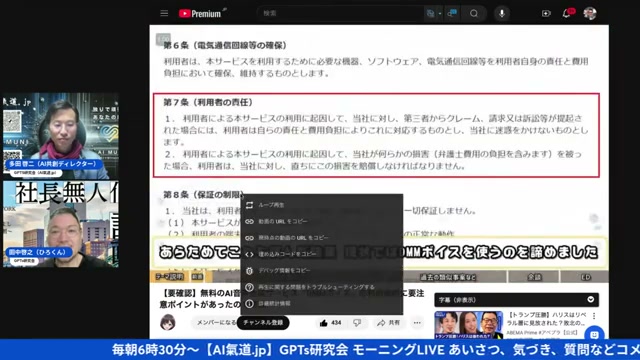Click the search magnifier button
This screenshot has height=360, width=640.
coord(473,13)
